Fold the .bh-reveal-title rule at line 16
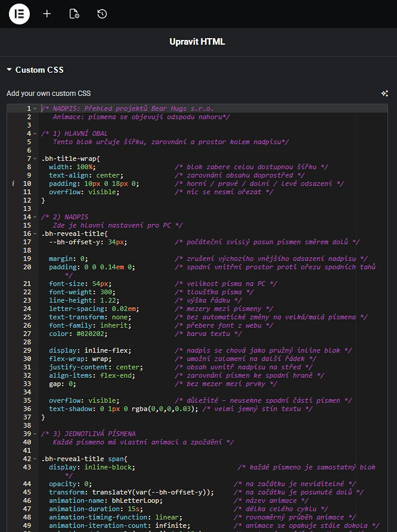The height and width of the screenshot is (532, 397). coord(36,234)
